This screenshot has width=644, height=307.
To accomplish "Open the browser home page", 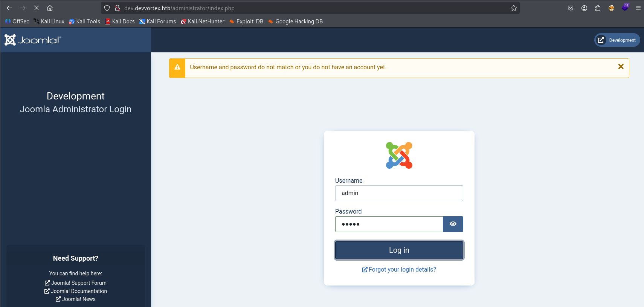I will point(50,8).
